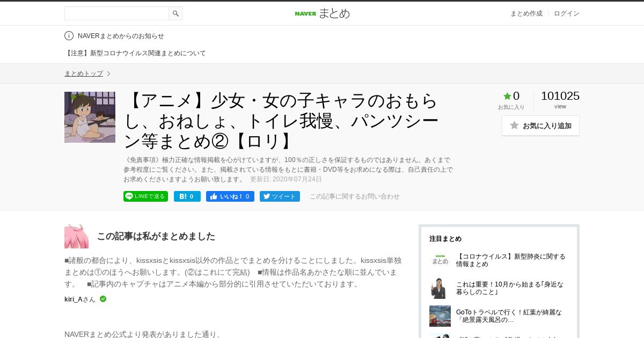
Task: Select the 《免責事項》 disclaimer text
Action: click(x=288, y=170)
